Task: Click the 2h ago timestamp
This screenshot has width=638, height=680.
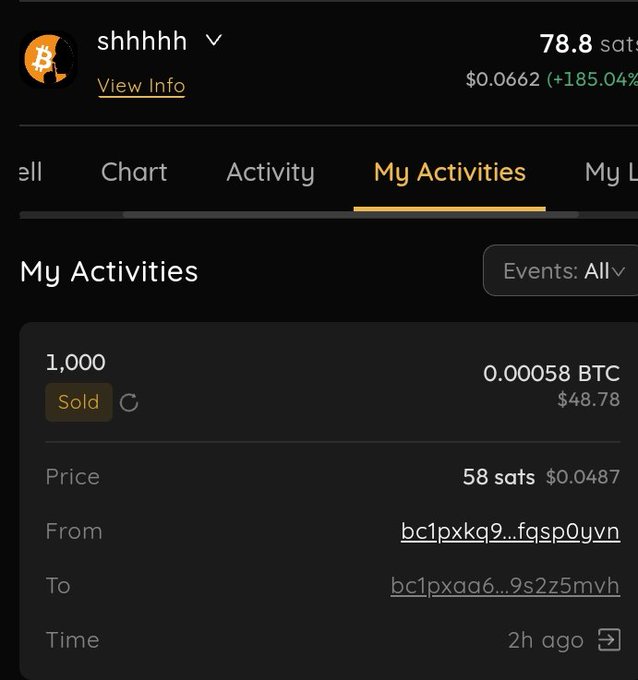Action: [546, 640]
